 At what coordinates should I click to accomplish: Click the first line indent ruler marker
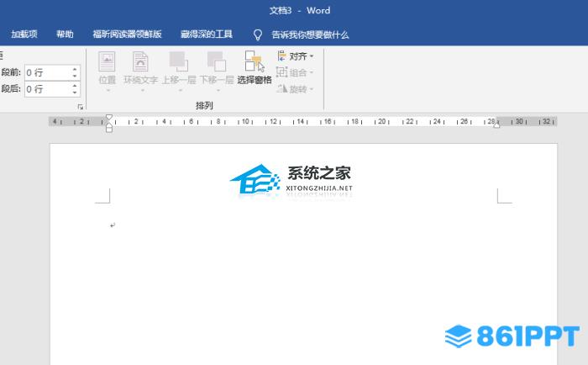pos(108,117)
